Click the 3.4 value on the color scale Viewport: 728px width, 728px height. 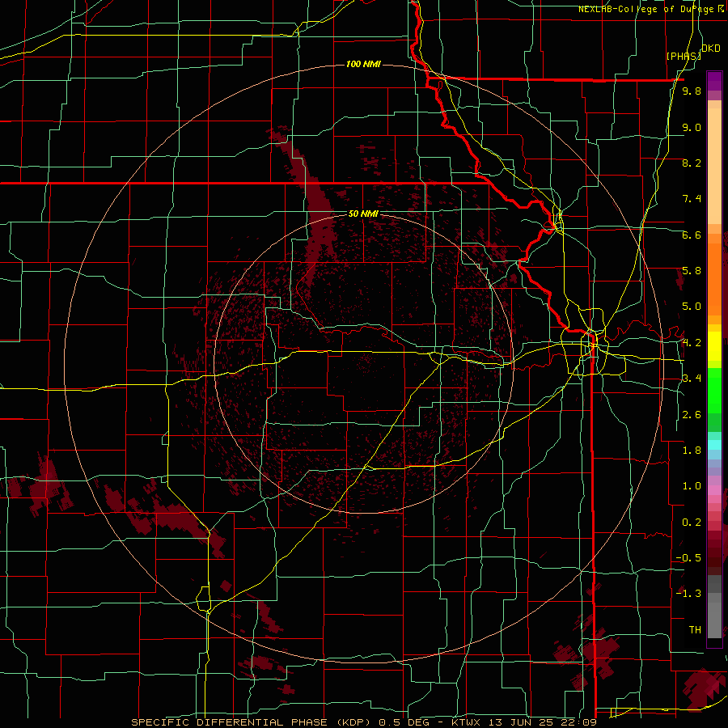coord(692,379)
